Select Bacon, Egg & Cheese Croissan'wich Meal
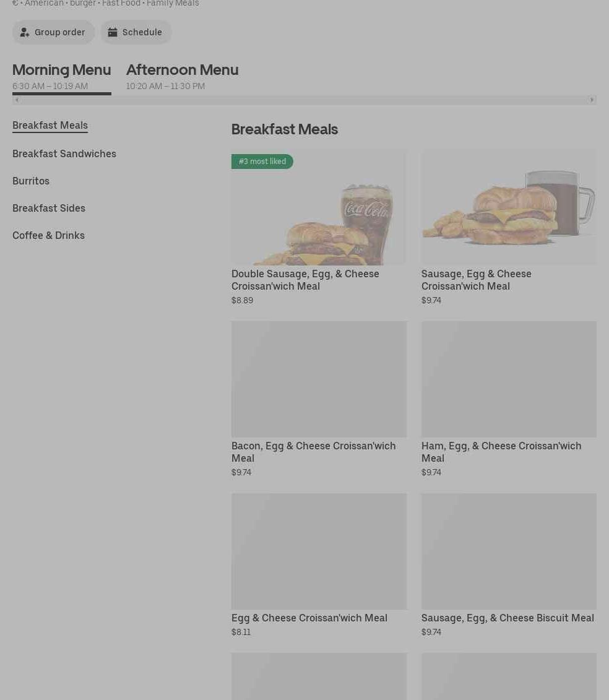609x700 pixels. coord(313,452)
